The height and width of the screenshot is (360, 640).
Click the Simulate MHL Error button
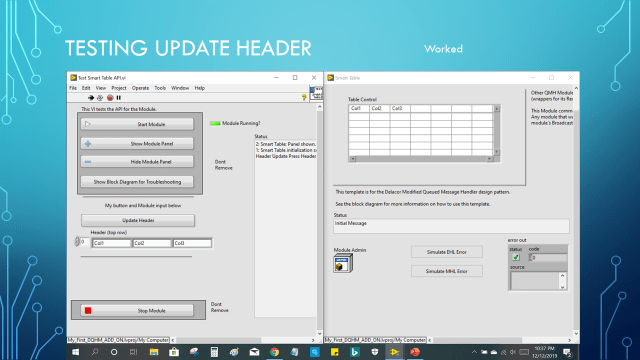[447, 271]
